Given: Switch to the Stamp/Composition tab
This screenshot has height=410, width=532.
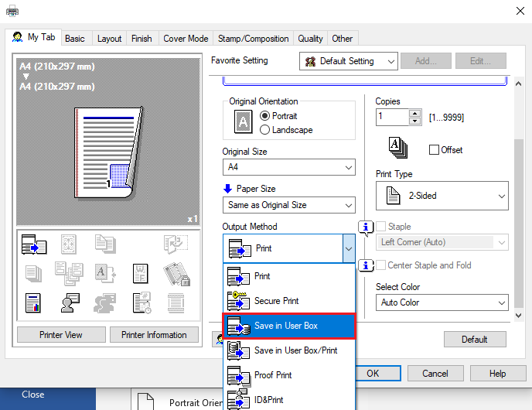Looking at the screenshot, I should point(253,39).
